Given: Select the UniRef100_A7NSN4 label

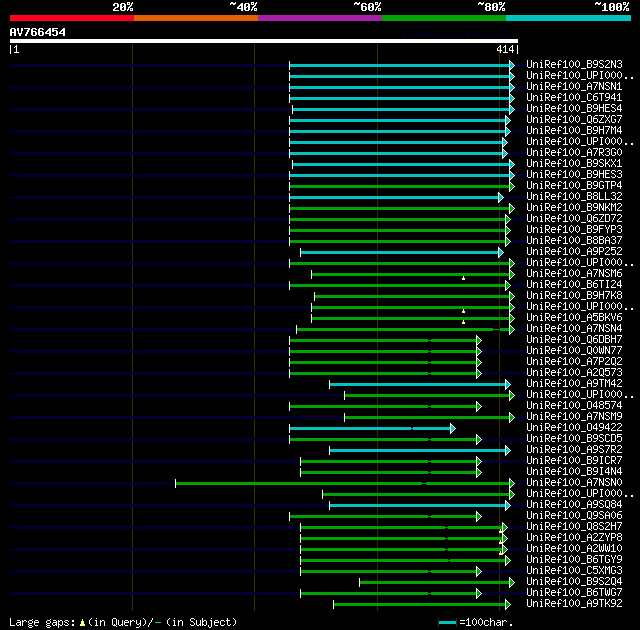Looking at the screenshot, I should pyautogui.click(x=574, y=329).
